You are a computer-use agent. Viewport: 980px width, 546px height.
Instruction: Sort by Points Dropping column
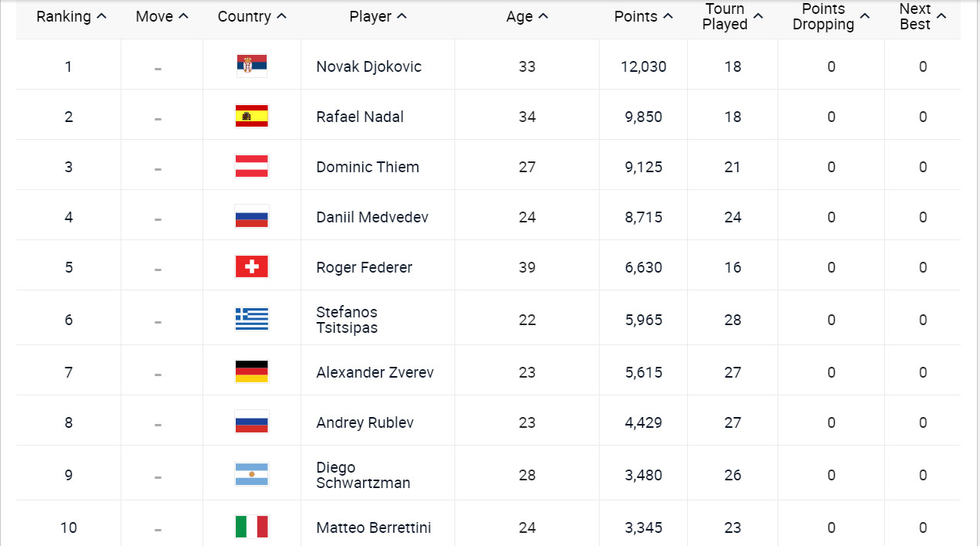pos(831,17)
